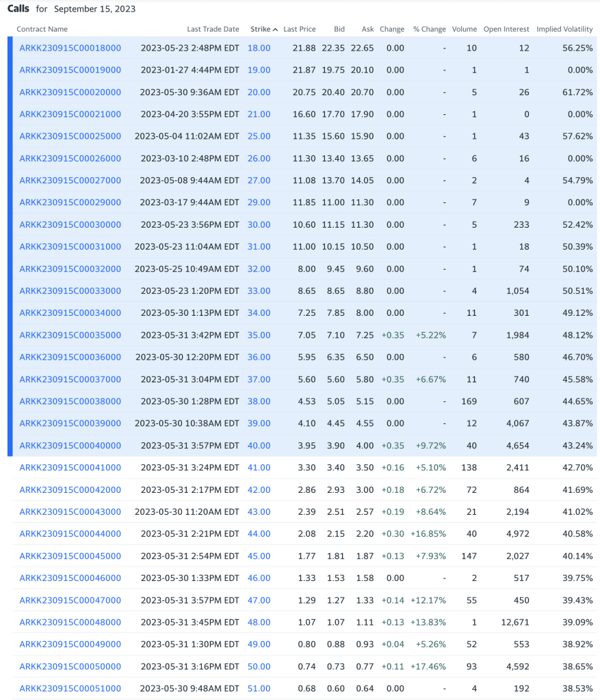Sort by Strike column header
600x700 pixels.
[x=260, y=29]
